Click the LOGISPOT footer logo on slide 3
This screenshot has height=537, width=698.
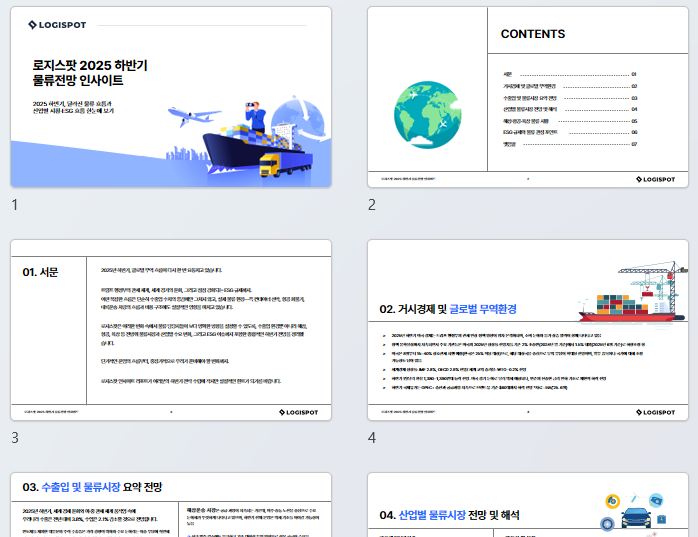[x=298, y=411]
